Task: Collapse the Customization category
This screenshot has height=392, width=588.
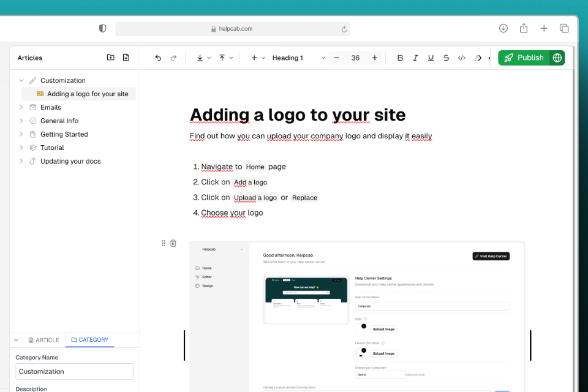Action: tap(21, 80)
